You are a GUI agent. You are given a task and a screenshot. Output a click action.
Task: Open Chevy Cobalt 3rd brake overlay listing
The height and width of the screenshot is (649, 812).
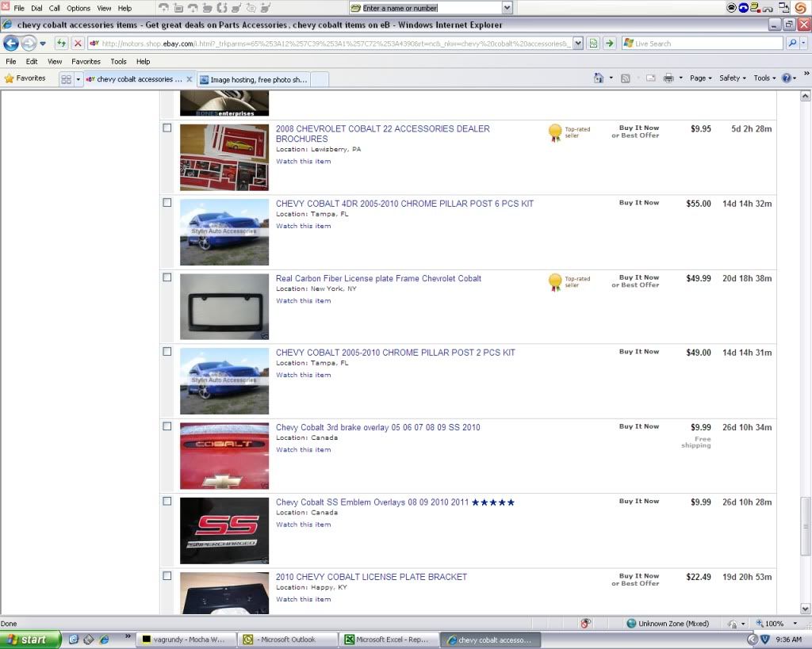[377, 427]
